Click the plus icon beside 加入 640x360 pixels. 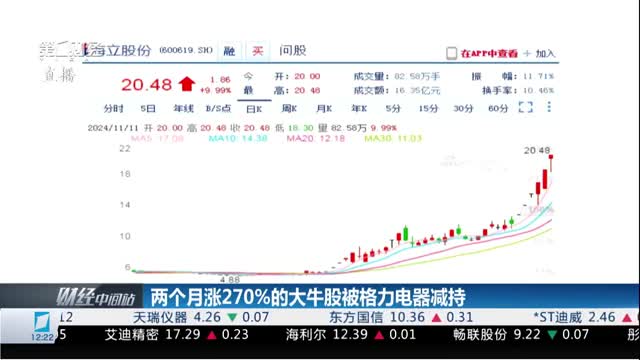pyautogui.click(x=527, y=53)
